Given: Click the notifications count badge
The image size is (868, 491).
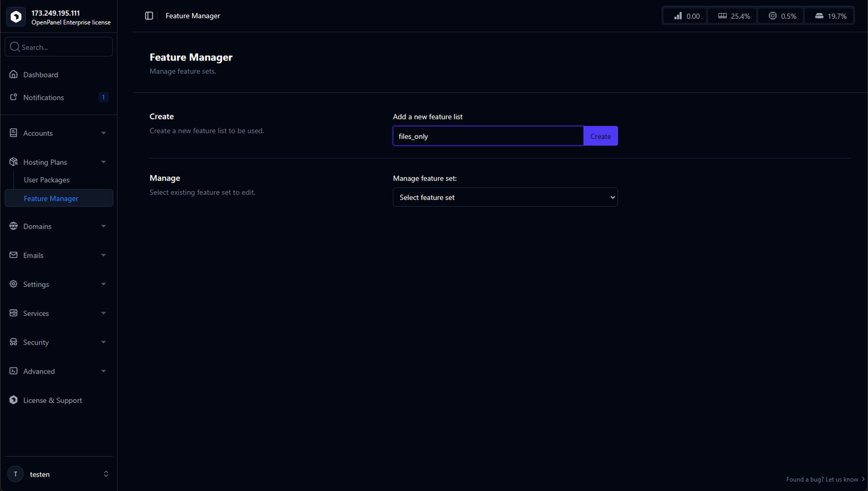Looking at the screenshot, I should 103,98.
